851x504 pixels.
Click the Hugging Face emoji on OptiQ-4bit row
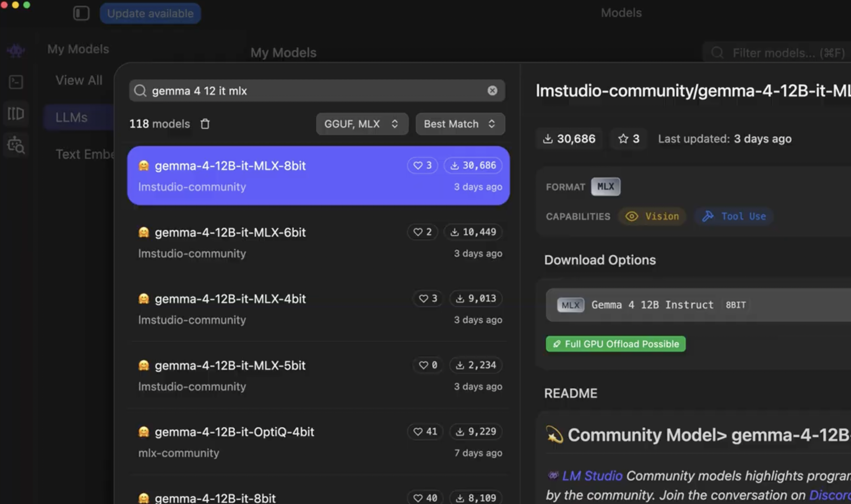144,432
